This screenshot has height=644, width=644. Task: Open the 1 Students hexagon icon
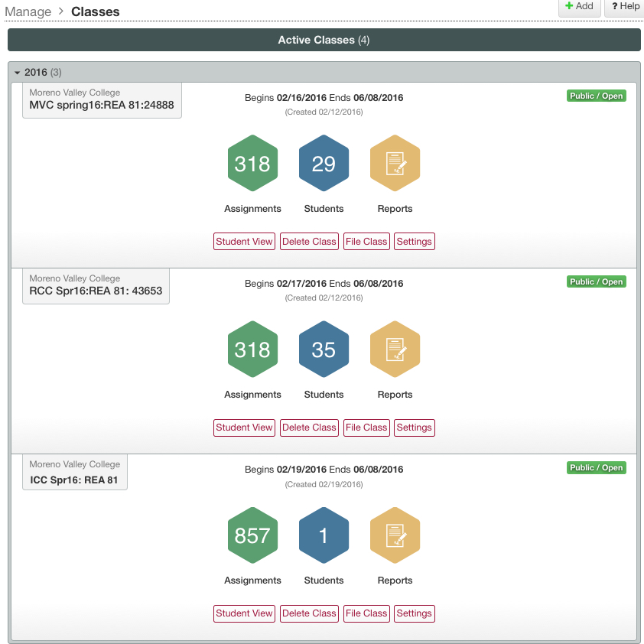click(324, 535)
